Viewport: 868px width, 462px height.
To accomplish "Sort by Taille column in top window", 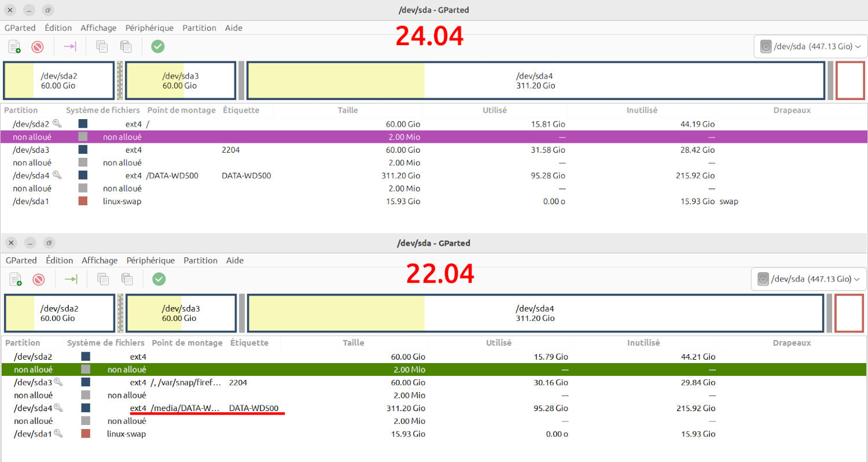I will pyautogui.click(x=348, y=110).
